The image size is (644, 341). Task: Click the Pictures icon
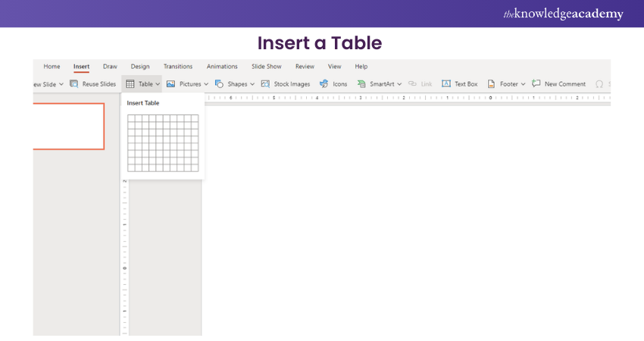(171, 84)
